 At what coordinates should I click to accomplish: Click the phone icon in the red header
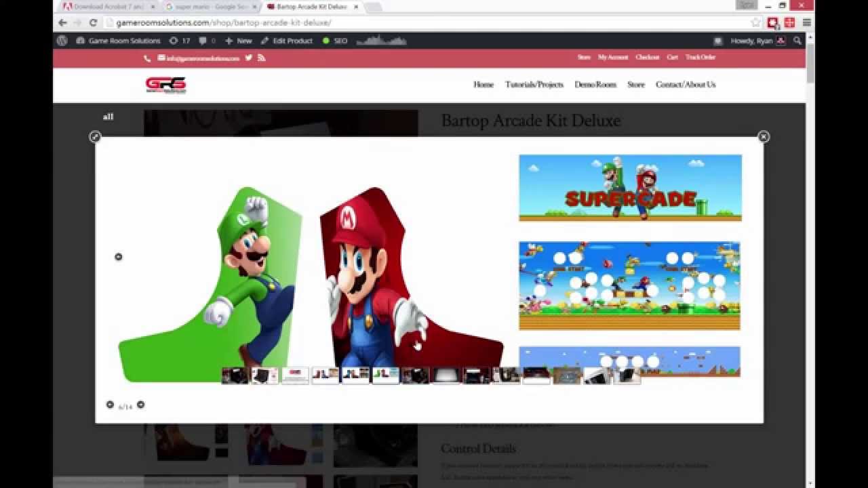(147, 58)
